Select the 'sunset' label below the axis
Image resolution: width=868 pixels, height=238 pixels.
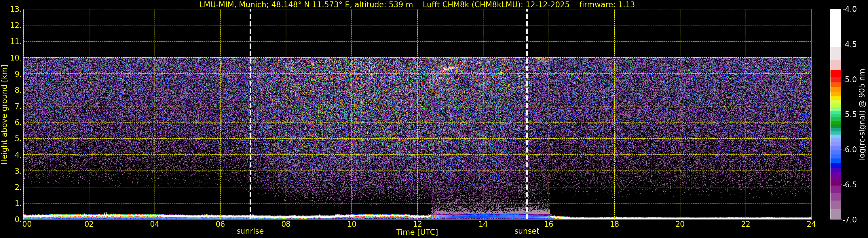coord(527,231)
